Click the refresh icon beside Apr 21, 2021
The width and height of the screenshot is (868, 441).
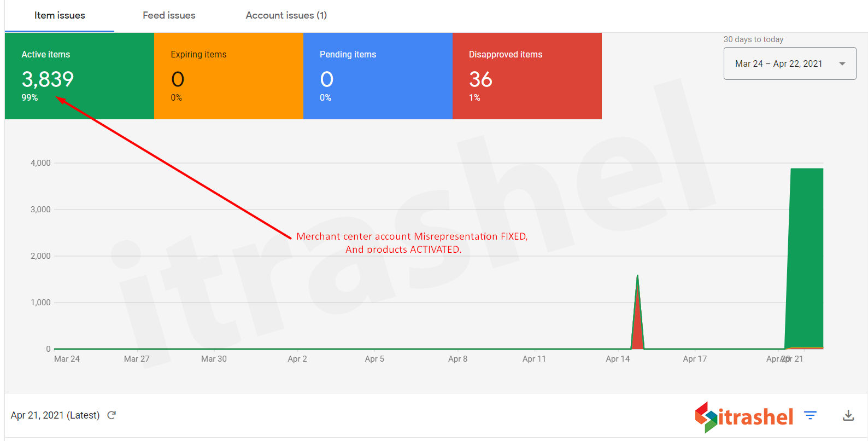pyautogui.click(x=112, y=415)
